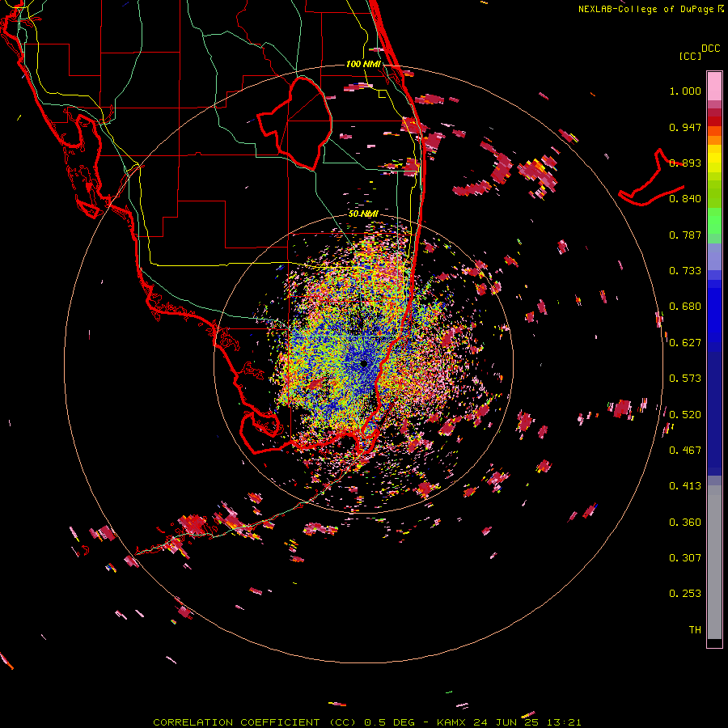Click the TH threshold label on scale
Screen dimensions: 728x728
695,630
